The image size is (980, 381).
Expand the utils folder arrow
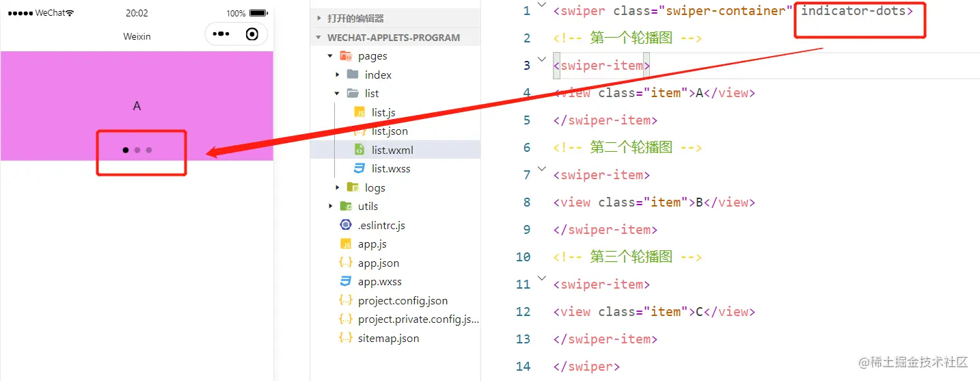tap(331, 206)
